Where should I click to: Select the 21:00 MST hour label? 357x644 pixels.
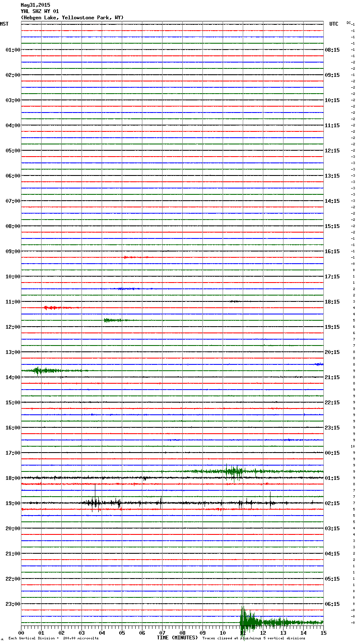click(x=13, y=554)
